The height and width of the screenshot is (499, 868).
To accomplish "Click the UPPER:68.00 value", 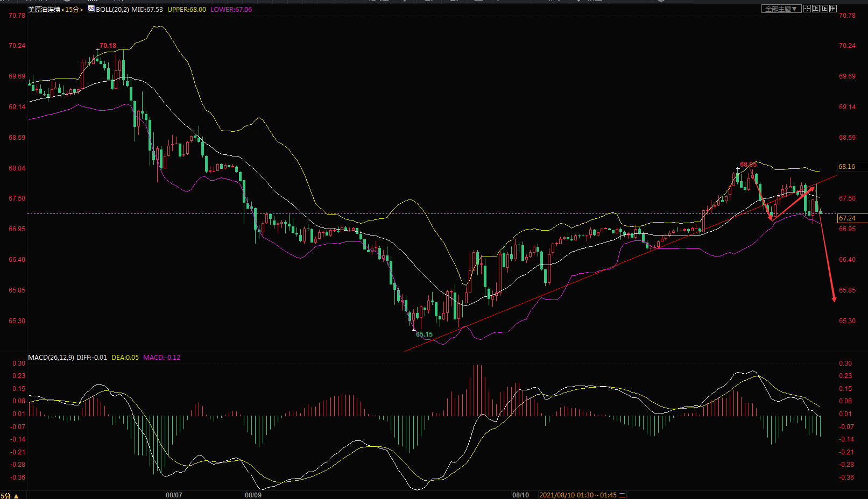I will [x=187, y=10].
